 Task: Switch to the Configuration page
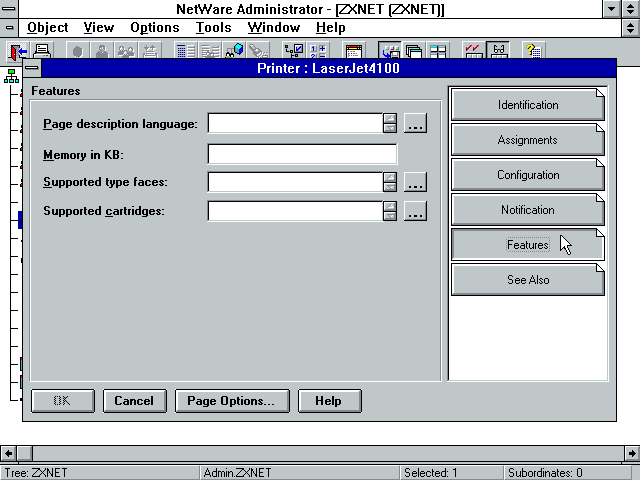point(528,175)
